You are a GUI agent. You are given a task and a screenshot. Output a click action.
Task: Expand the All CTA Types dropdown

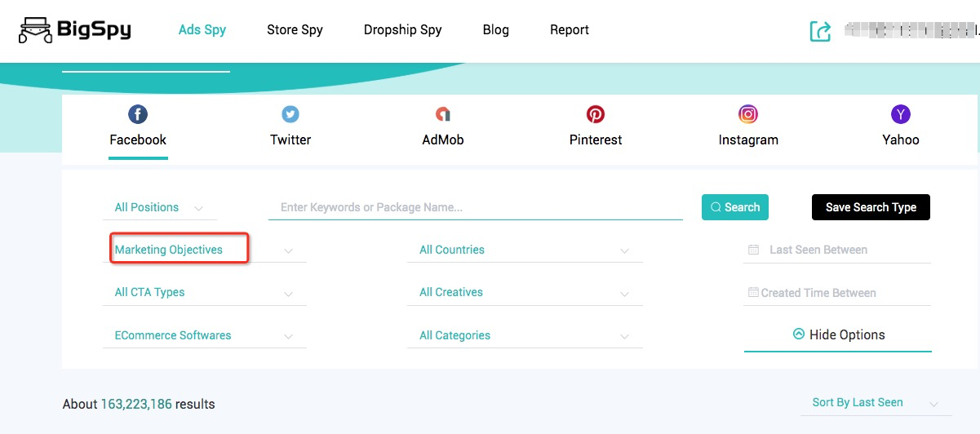(x=204, y=293)
